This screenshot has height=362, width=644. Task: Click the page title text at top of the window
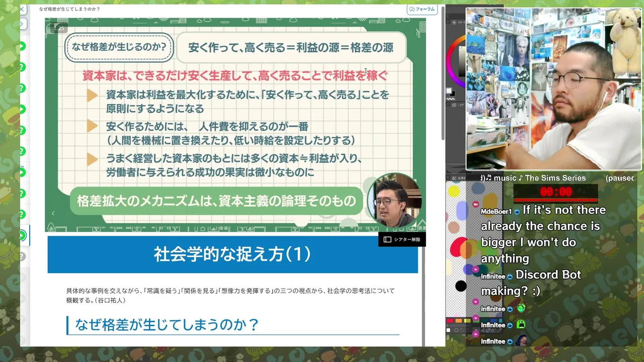coord(69,9)
